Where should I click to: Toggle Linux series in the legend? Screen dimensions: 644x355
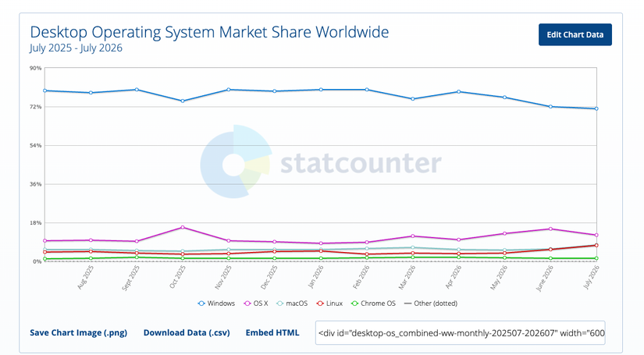pyautogui.click(x=329, y=304)
